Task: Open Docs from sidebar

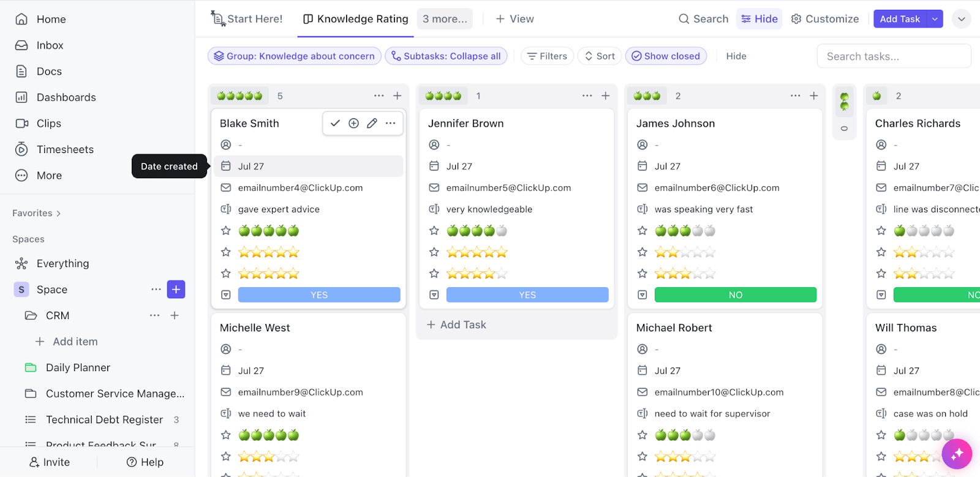Action: 49,71
